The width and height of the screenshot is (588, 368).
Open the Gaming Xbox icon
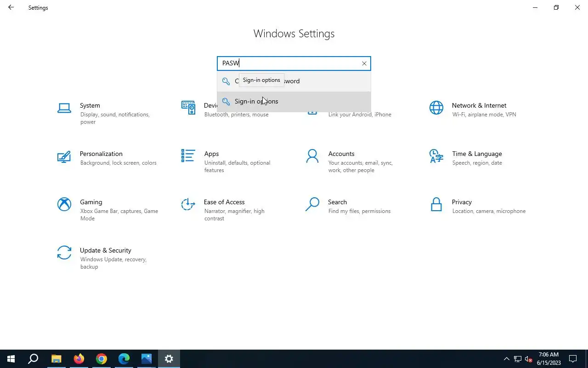(x=64, y=204)
